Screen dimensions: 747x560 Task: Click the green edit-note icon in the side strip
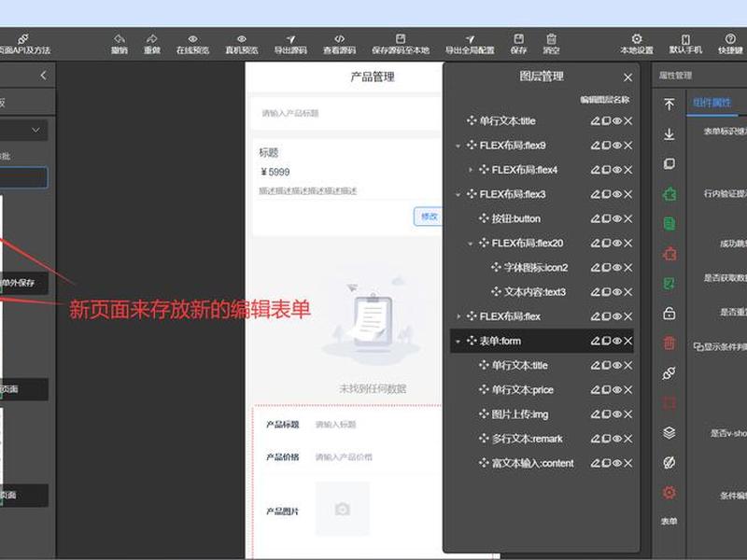tap(669, 284)
